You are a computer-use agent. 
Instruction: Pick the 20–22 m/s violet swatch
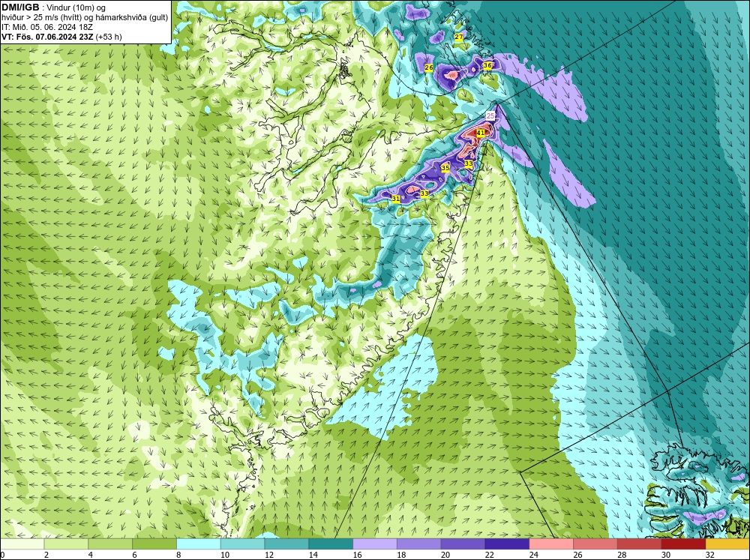click(463, 544)
